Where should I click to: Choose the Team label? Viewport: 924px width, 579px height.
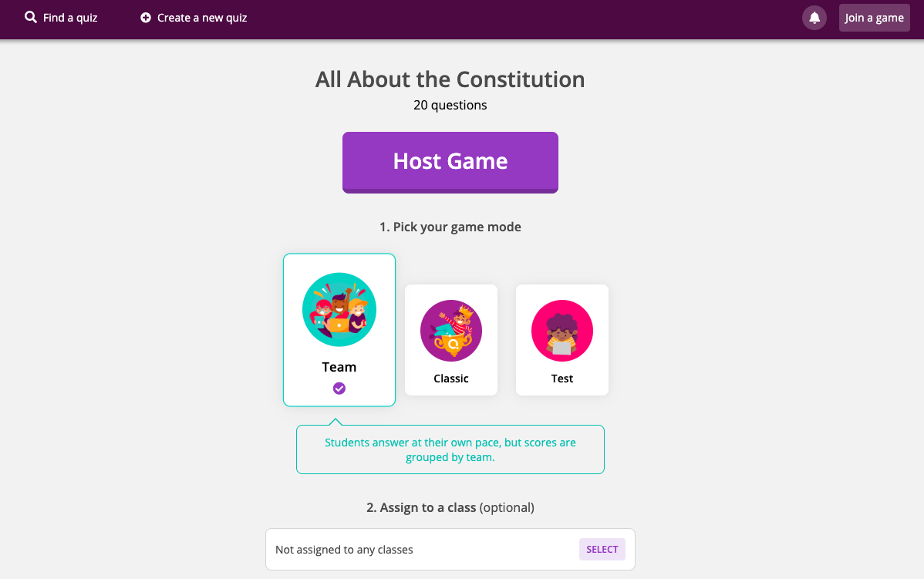(x=339, y=367)
